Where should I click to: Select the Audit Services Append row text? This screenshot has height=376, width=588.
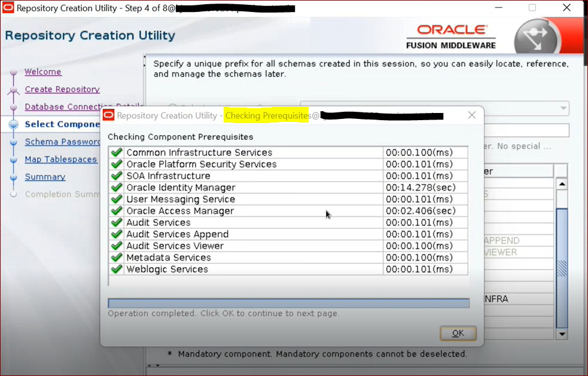pos(178,234)
